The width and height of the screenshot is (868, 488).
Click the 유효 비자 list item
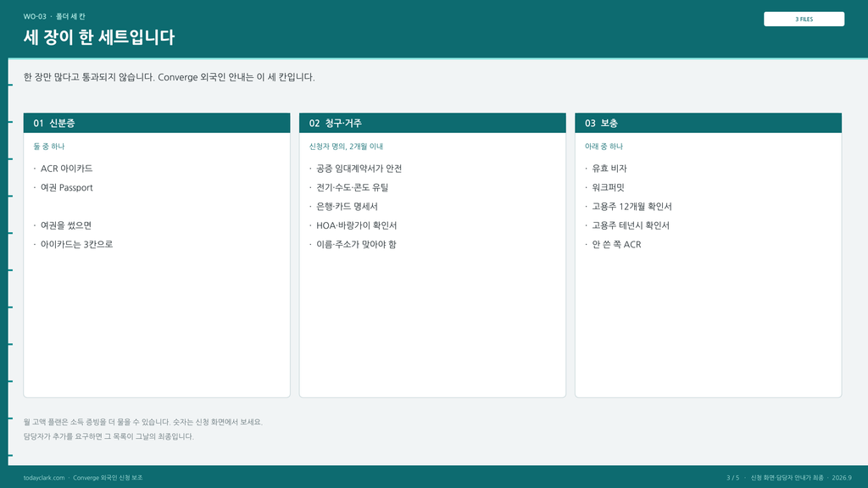tap(609, 169)
